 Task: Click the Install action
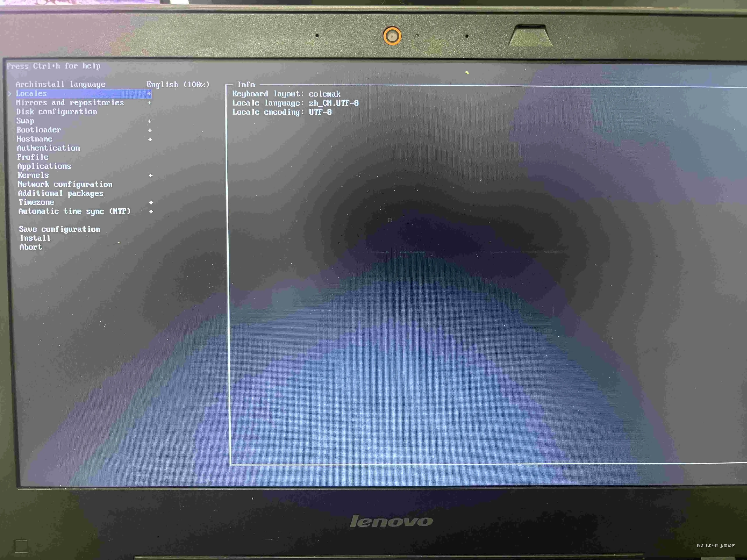(35, 238)
